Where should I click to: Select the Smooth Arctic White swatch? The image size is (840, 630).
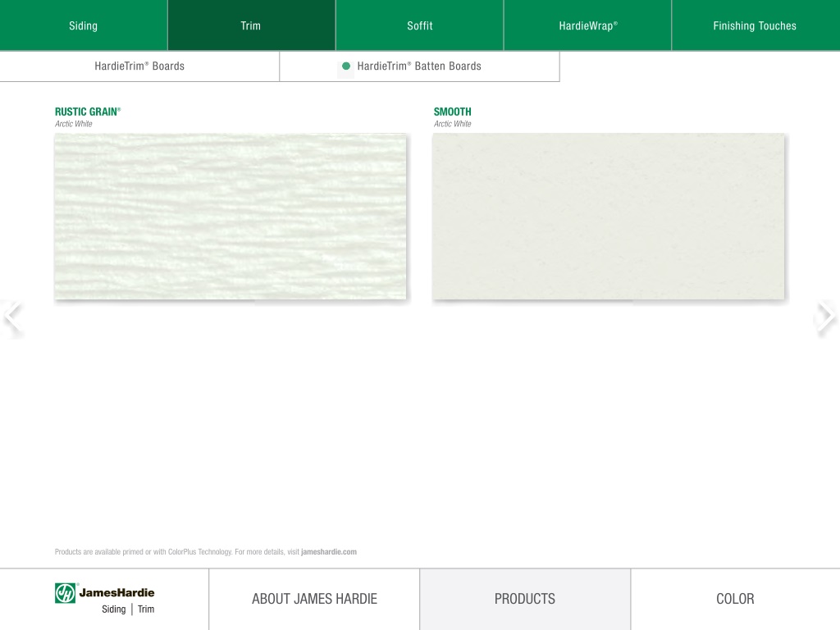(609, 217)
